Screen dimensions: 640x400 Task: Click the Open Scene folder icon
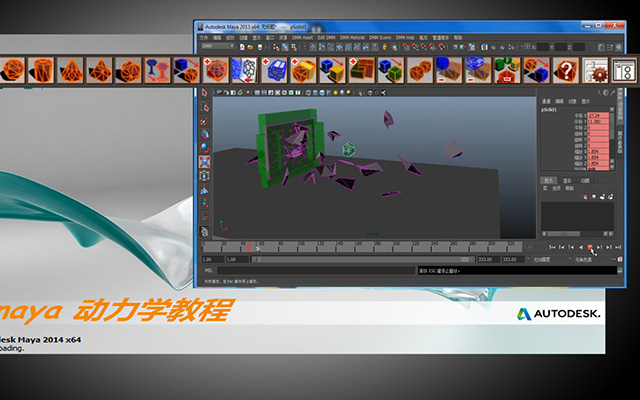[251, 47]
